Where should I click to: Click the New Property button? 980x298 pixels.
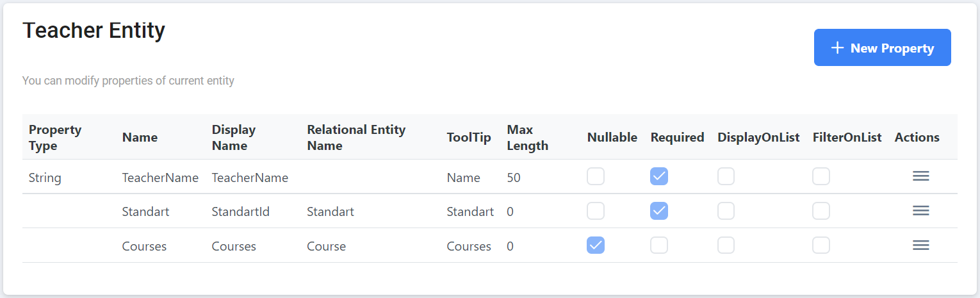click(882, 47)
